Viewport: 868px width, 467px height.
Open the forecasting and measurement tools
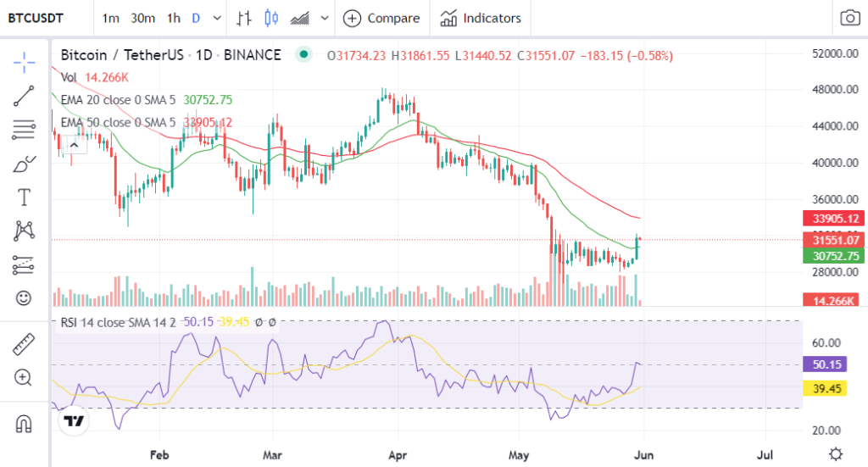(23, 265)
